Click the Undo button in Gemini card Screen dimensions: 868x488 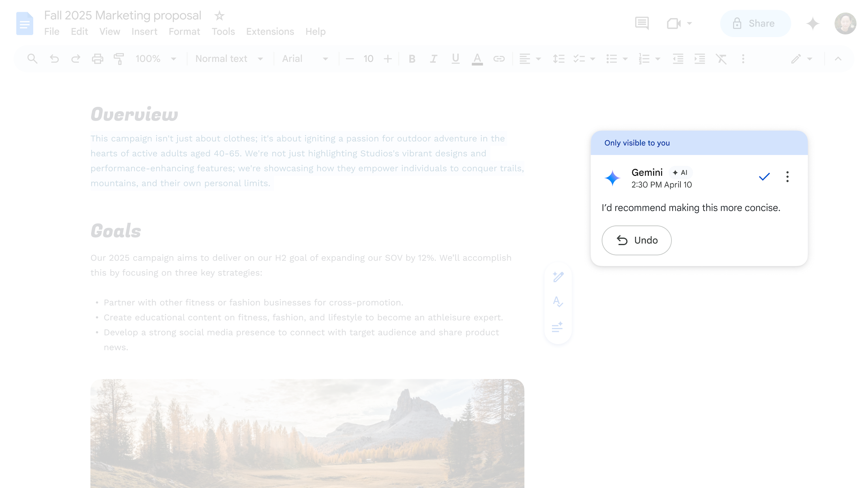[x=636, y=240]
